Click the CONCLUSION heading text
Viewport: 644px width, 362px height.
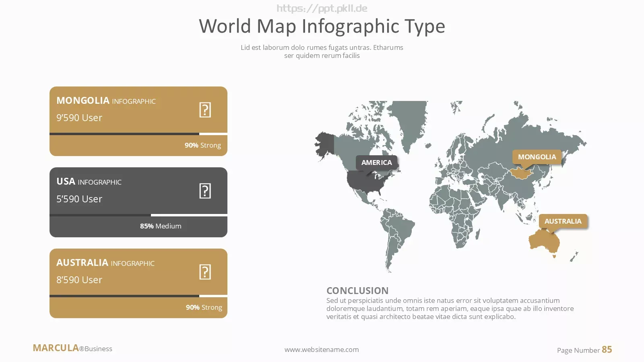click(357, 290)
